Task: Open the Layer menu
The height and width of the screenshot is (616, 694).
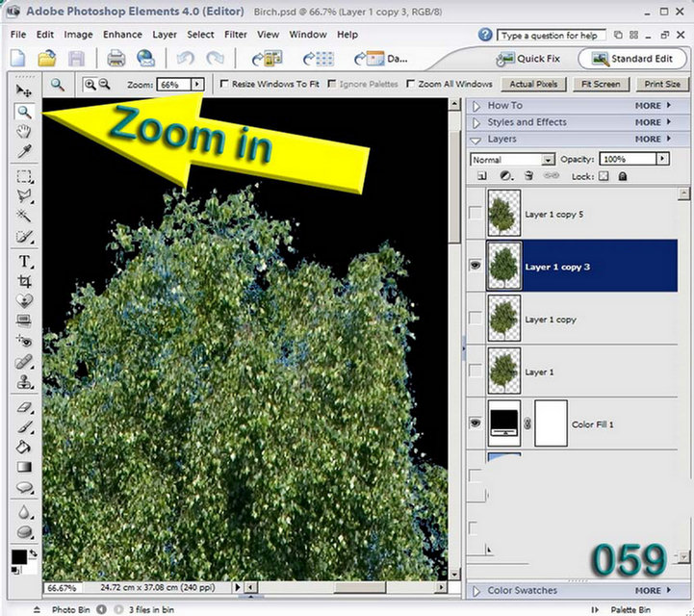Action: 165,35
